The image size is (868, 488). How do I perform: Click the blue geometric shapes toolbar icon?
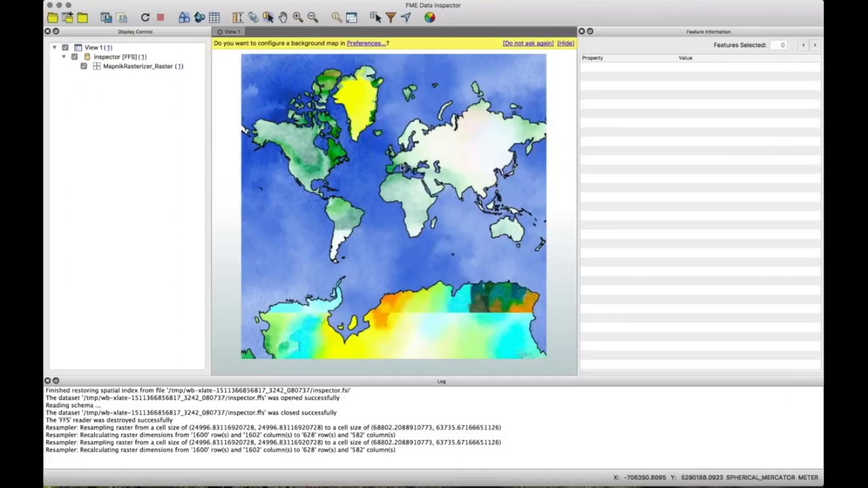point(184,18)
